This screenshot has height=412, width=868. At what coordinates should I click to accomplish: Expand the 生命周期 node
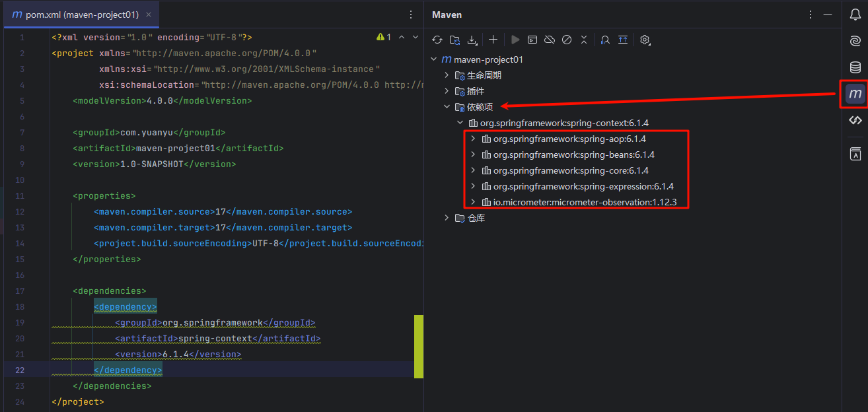point(447,75)
